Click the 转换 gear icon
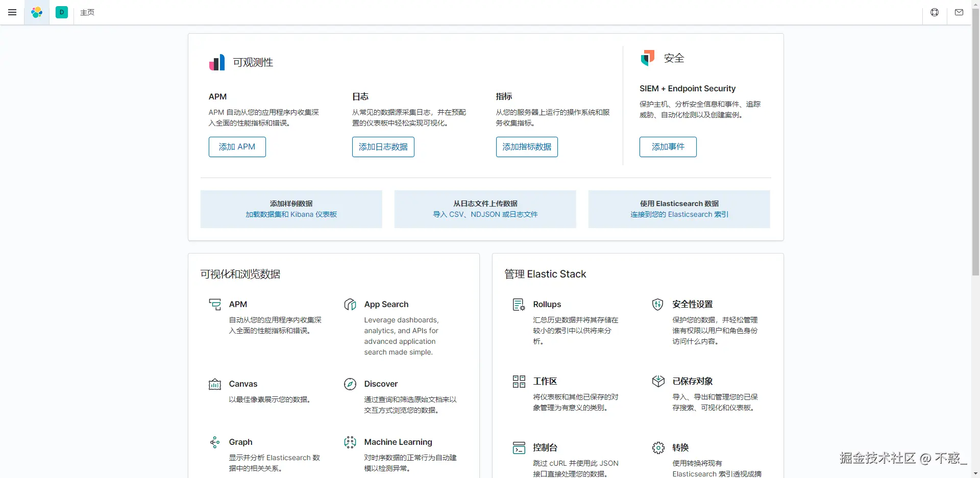The image size is (980, 478). 658,448
